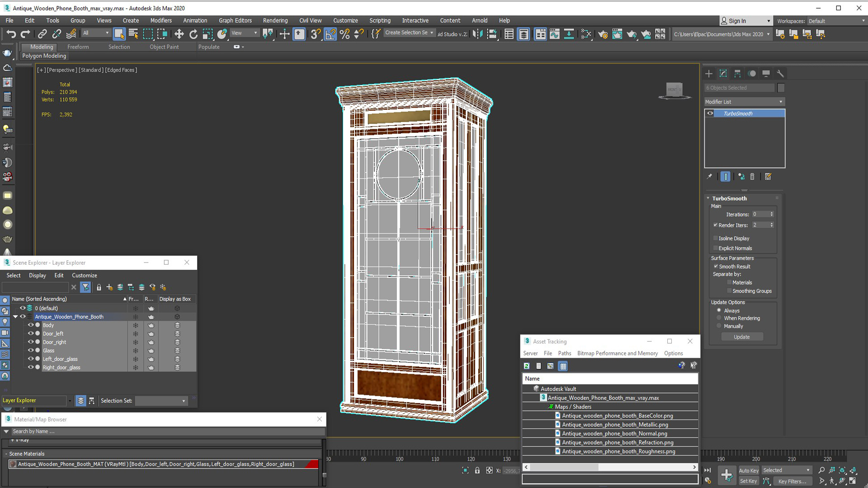Switch Asset Tracking to table view
Viewport: 868px width, 488px height.
click(563, 366)
